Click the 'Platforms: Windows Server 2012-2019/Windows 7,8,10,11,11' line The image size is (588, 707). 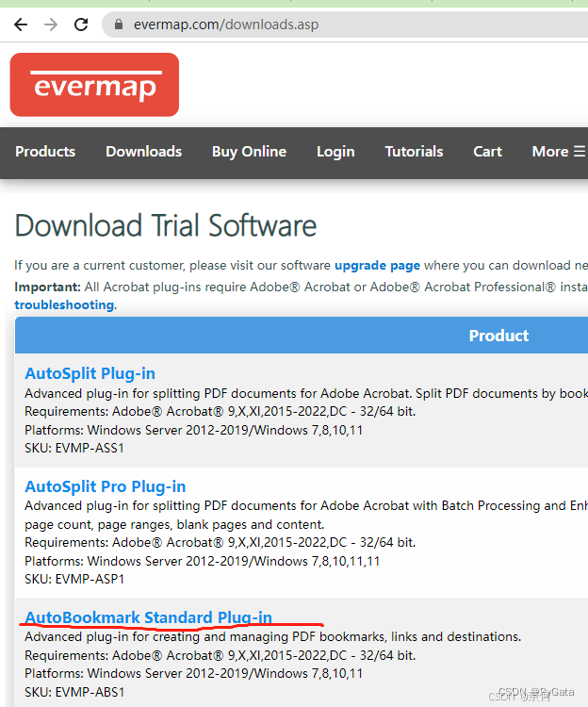point(203,562)
